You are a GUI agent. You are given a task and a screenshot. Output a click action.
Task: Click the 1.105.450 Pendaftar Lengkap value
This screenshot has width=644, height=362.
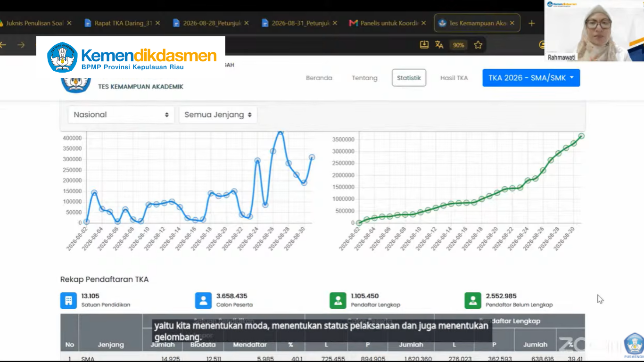365,296
